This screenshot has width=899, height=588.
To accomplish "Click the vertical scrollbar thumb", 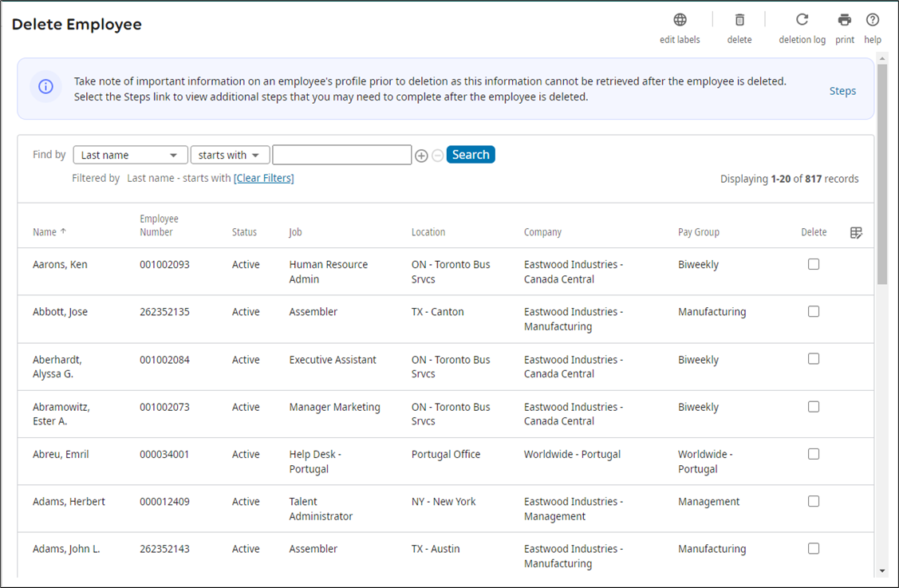I will coord(881,174).
